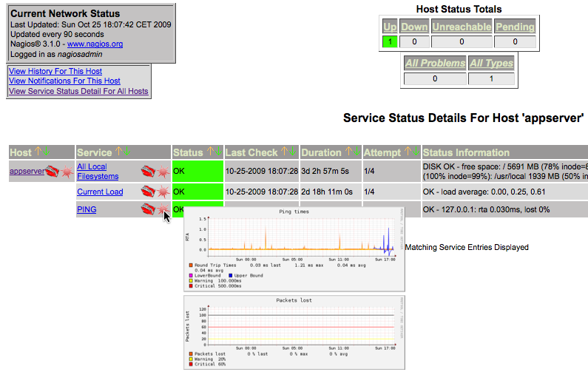Click the red notes icon for Current Load

[x=148, y=192]
